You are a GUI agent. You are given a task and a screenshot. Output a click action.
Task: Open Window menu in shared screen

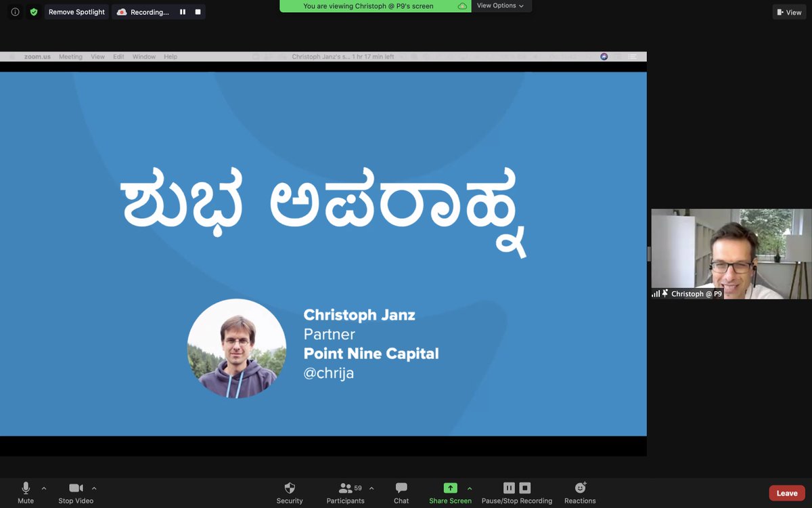pos(144,57)
